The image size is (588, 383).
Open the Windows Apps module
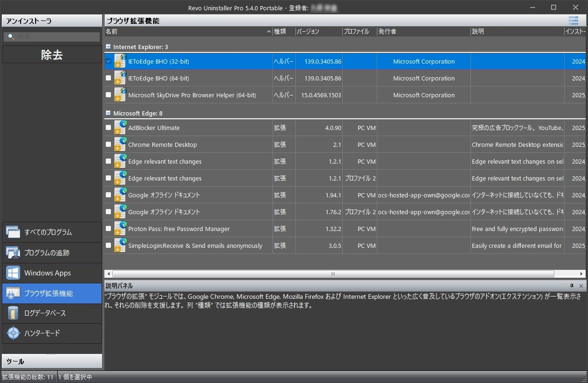[52, 273]
